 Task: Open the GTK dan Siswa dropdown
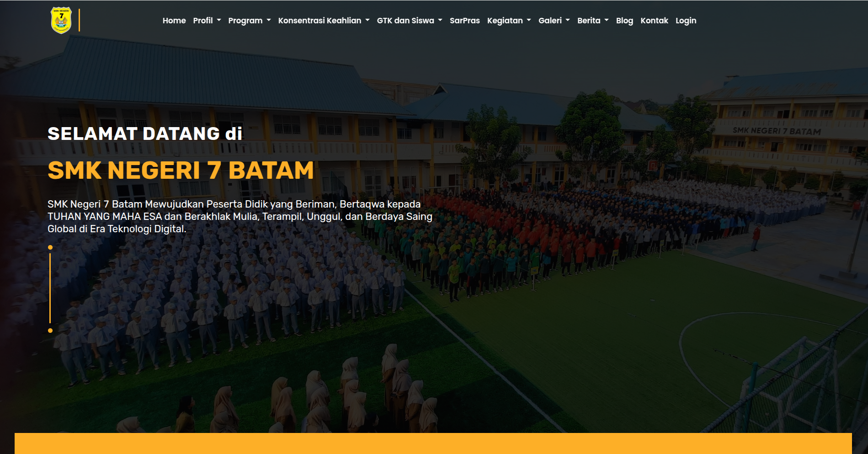409,21
